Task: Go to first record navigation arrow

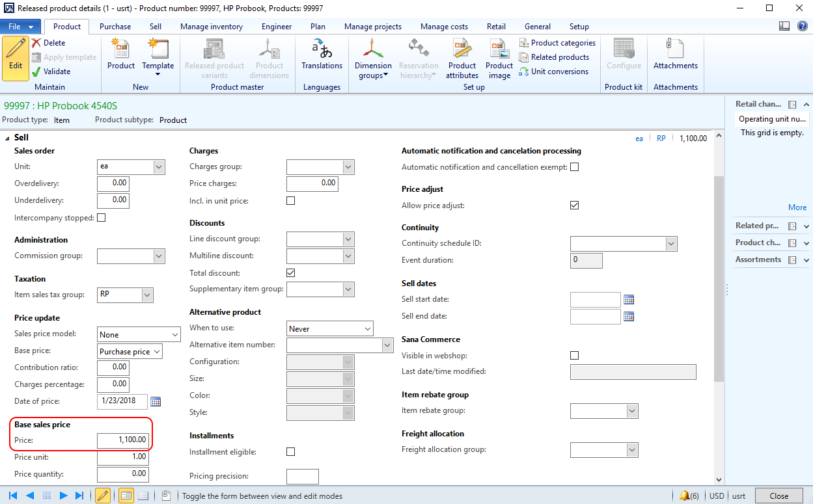Action: (x=12, y=496)
